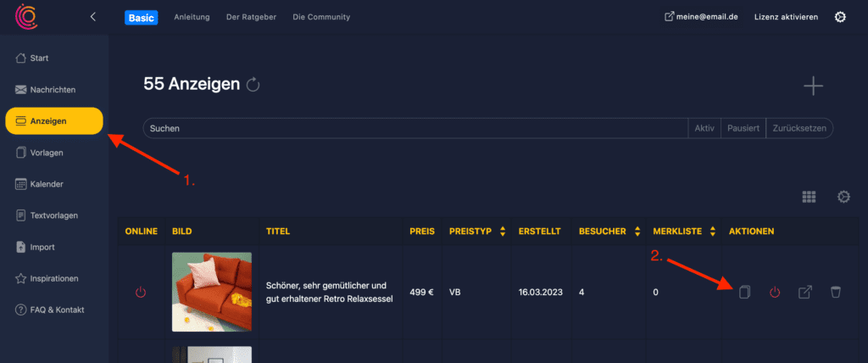Pause ad via red power action icon
The height and width of the screenshot is (363, 868).
pos(775,292)
